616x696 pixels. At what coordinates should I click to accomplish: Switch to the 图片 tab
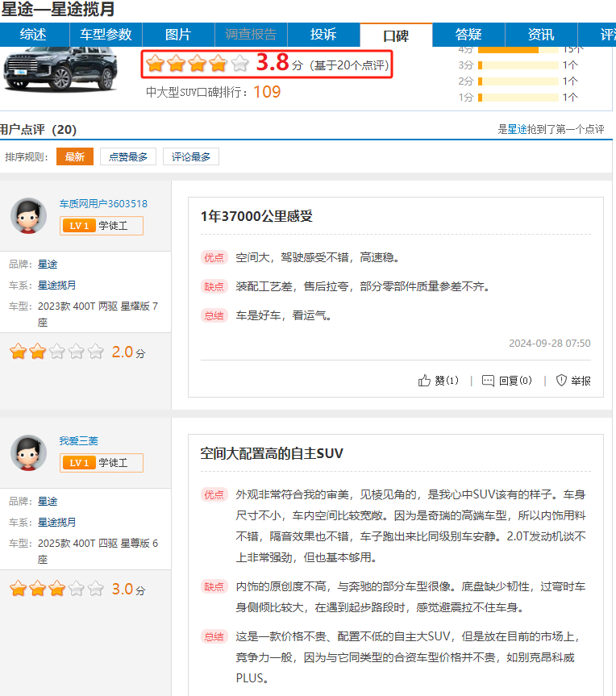(178, 34)
